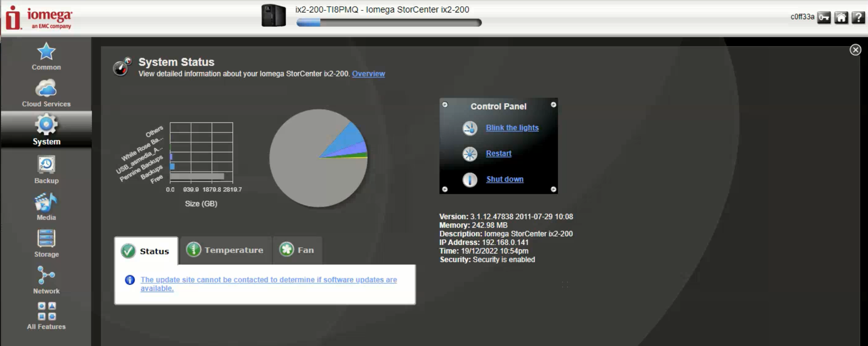The height and width of the screenshot is (346, 868).
Task: Click the Memory 242.98 MB text
Action: (x=473, y=225)
